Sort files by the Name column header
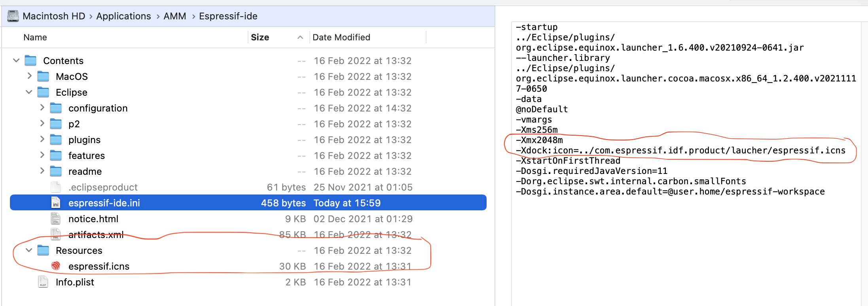 [35, 37]
